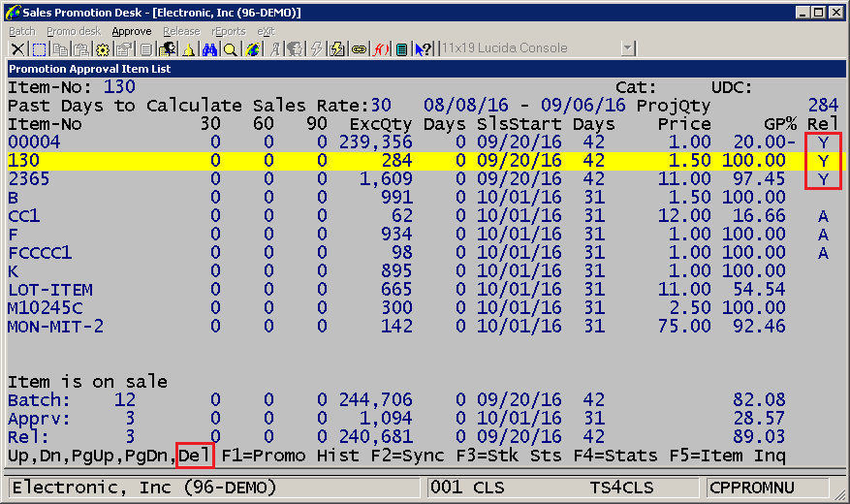Click the Rel: 3 summary line
Screen dimensions: 850x504
[396, 437]
